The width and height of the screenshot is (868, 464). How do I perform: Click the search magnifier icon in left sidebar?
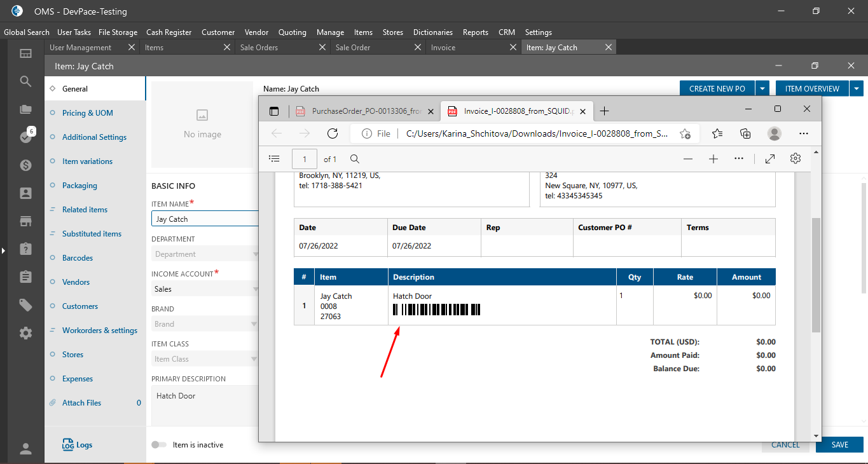(25, 81)
